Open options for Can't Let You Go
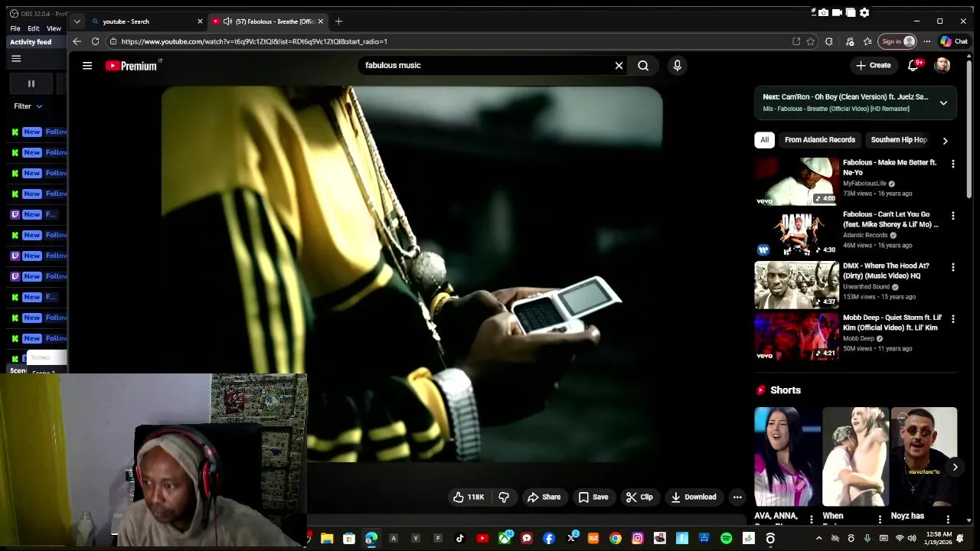The height and width of the screenshot is (551, 980). pyautogui.click(x=953, y=216)
